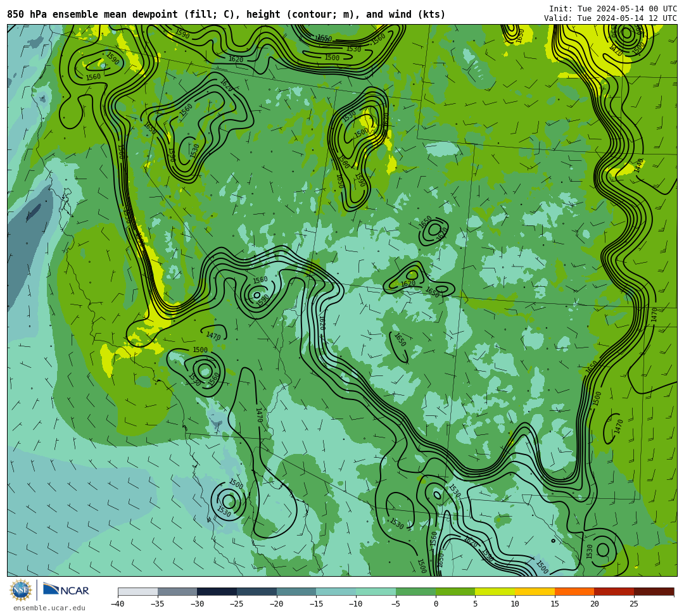Click the plot title about 850 hPa dewpoint
The width and height of the screenshot is (684, 616).
point(226,15)
